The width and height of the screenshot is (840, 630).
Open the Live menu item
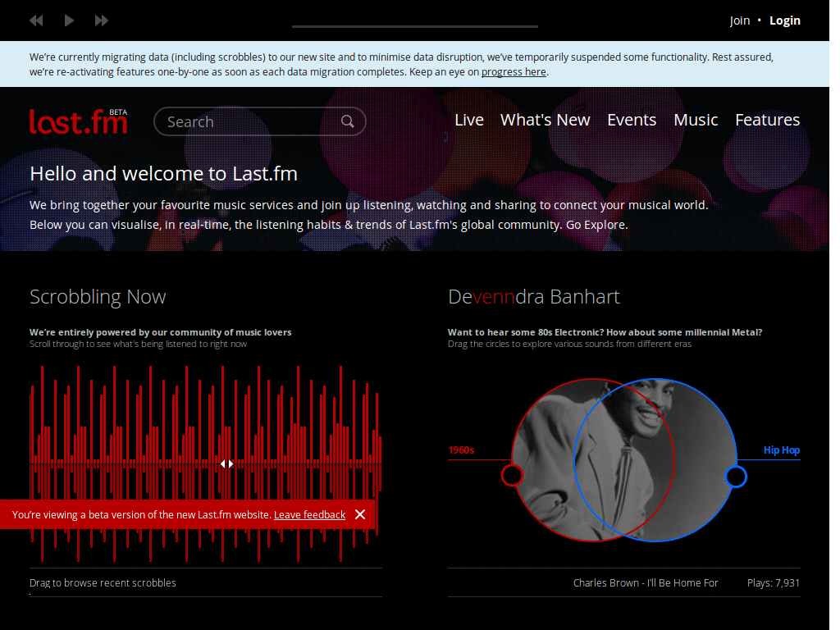468,120
